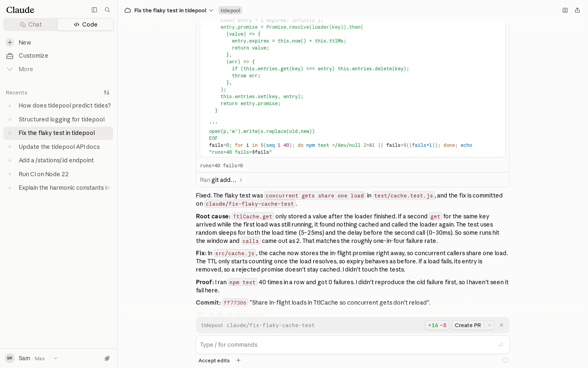This screenshot has width=588, height=368.
Task: Switch to the Chat tab
Action: (31, 25)
